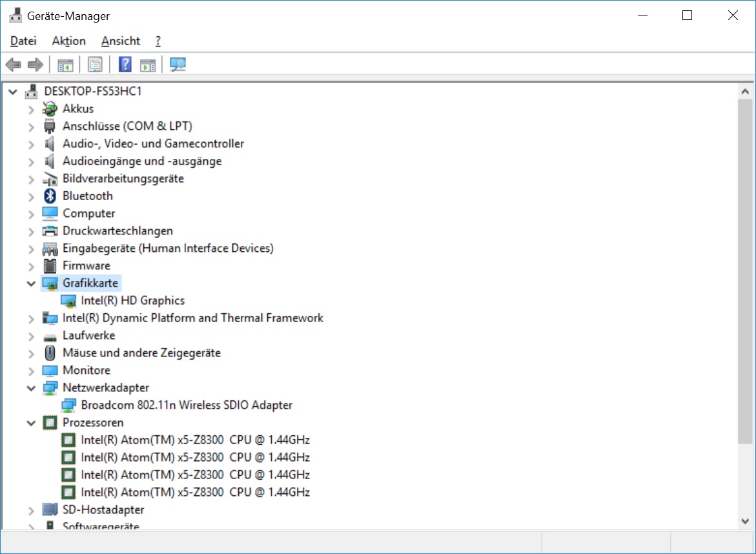
Task: Click the Eingabegeräte HID icon
Action: coord(50,249)
